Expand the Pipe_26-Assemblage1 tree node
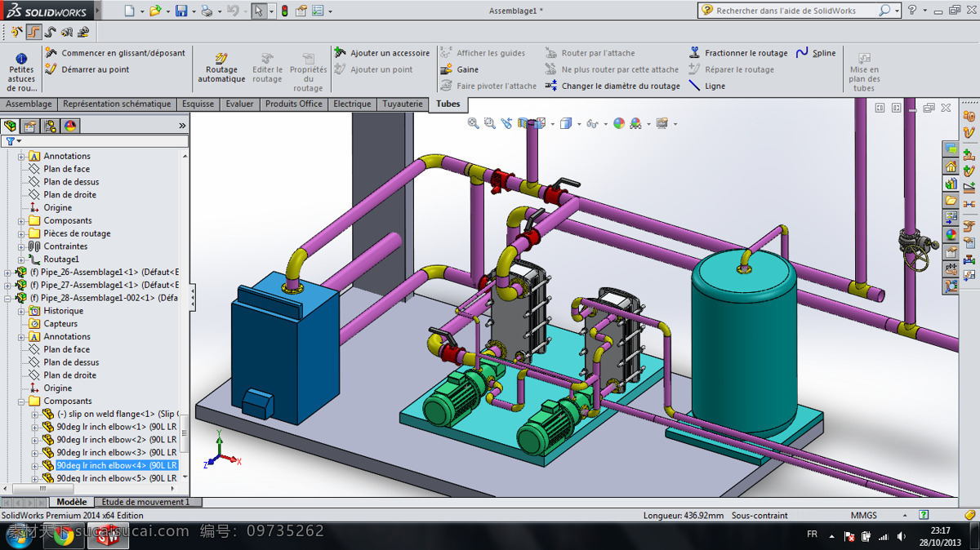Screen dimensions: 980x550 (8, 273)
